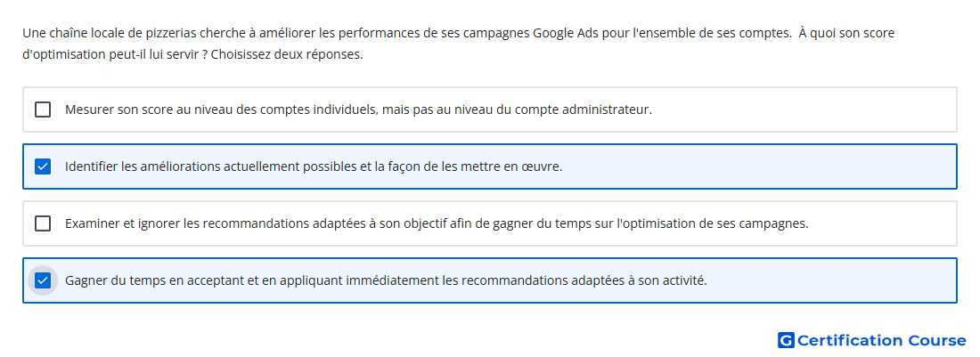
Task: Tick the "Mesurer son score" checkbox
Action: (43, 110)
